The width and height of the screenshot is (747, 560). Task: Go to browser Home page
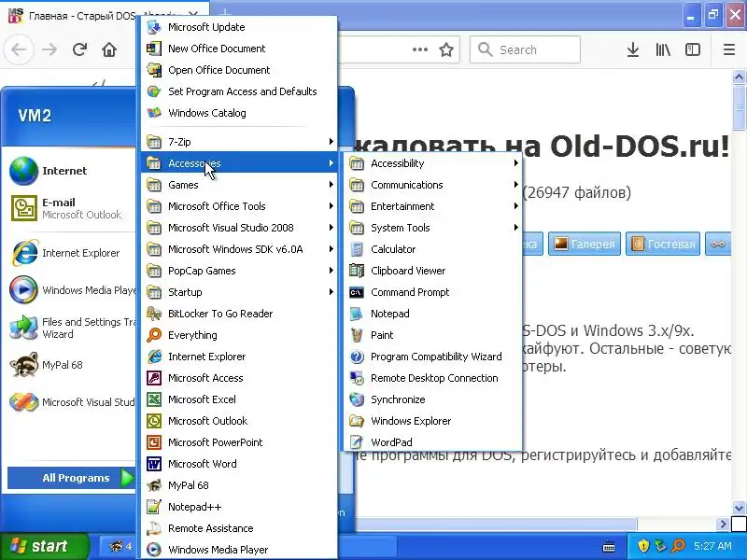point(109,49)
